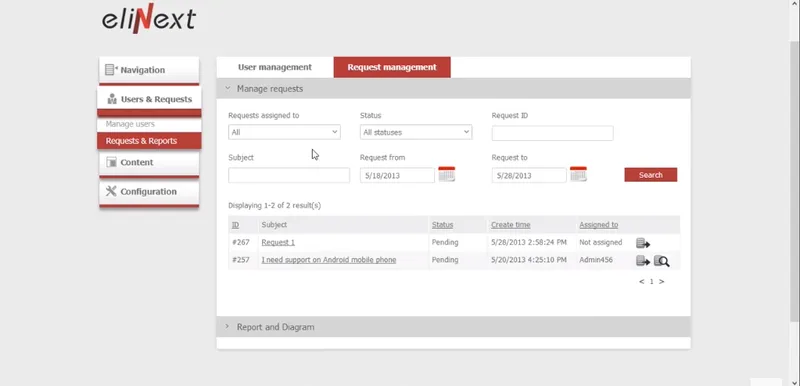Click the Navigation menu list icon
Image resolution: width=800 pixels, height=386 pixels.
pyautogui.click(x=111, y=70)
